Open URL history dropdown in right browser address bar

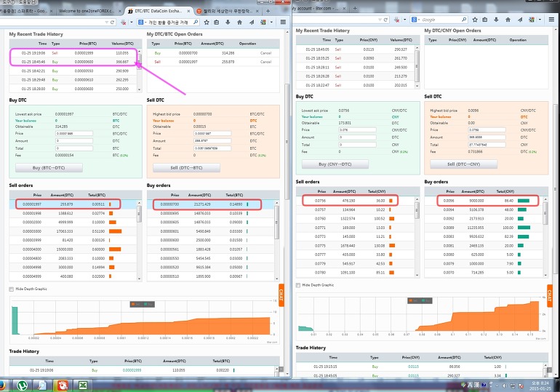(380, 20)
